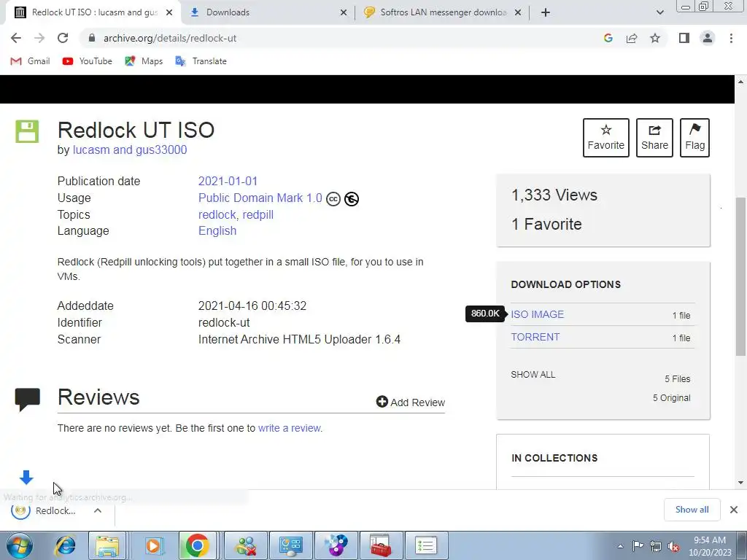Click the browser forward arrow

click(x=39, y=38)
